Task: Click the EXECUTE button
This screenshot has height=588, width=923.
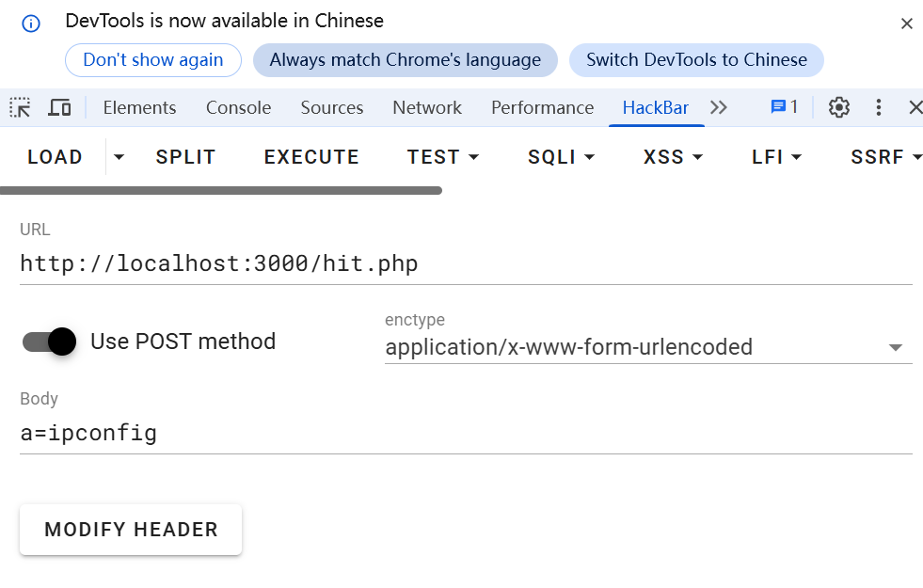Action: point(311,157)
